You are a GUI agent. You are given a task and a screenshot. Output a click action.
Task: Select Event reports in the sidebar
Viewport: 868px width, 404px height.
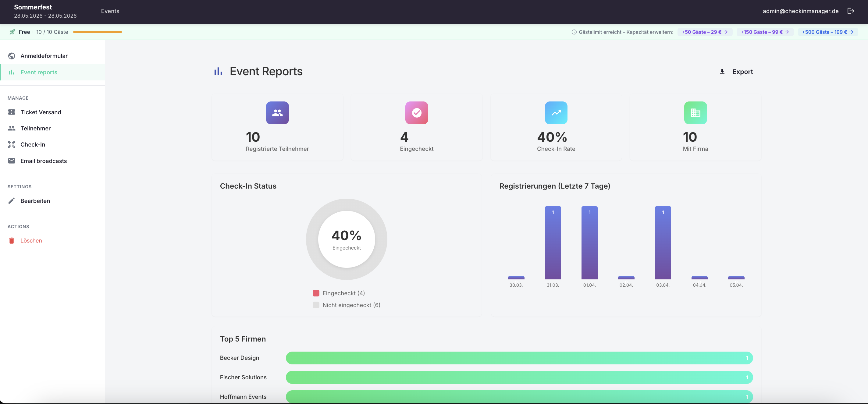coord(38,72)
